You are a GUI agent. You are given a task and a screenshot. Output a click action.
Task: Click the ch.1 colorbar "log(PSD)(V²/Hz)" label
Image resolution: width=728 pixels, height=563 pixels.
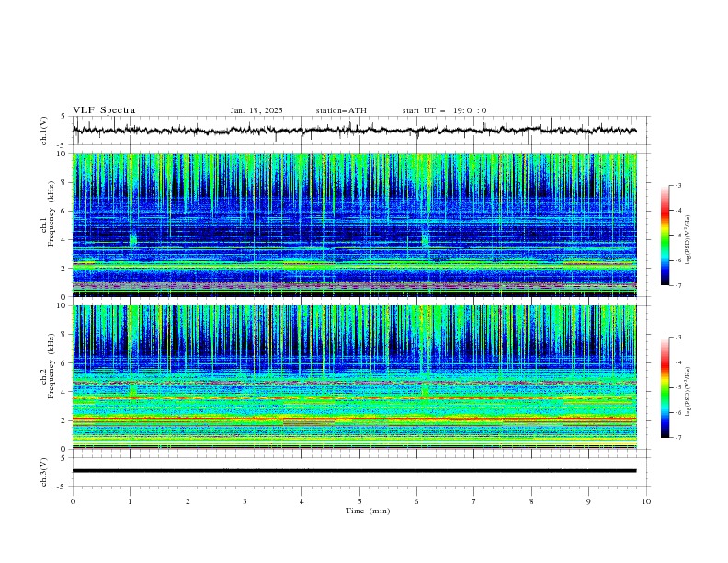pos(688,240)
